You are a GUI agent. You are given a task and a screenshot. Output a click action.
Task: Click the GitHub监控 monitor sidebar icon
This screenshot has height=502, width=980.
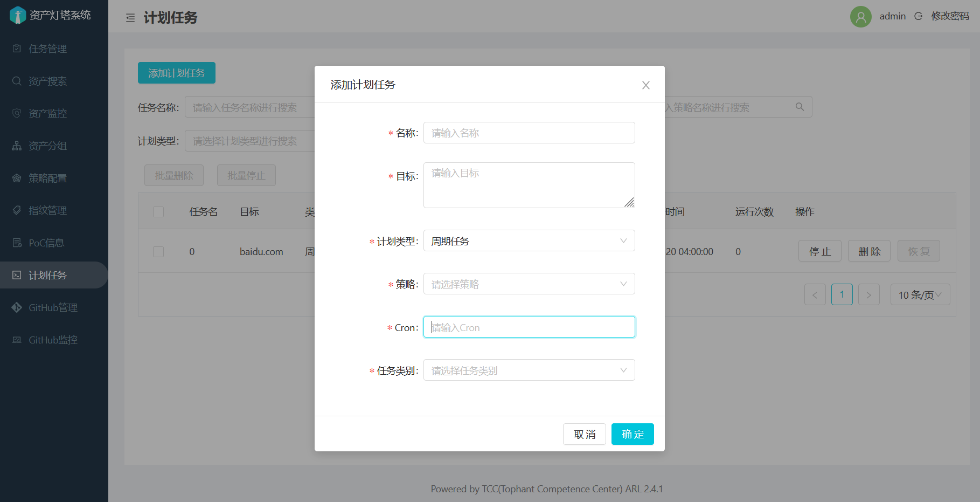17,340
